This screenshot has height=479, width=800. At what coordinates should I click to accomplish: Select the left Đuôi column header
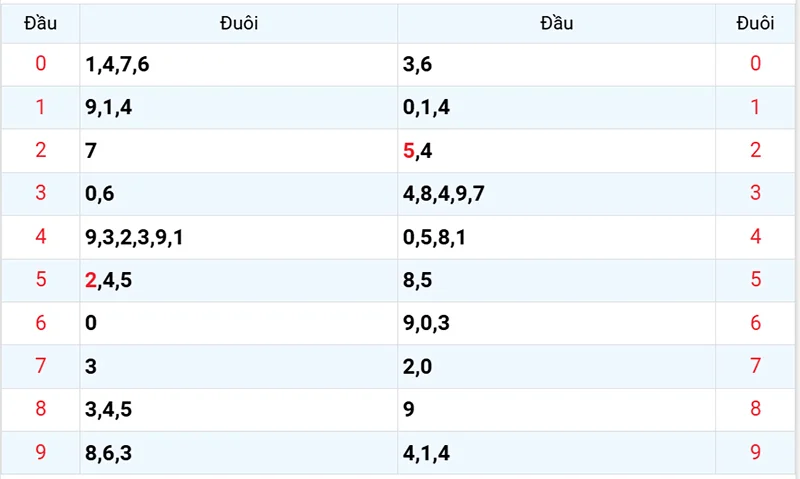coord(238,23)
